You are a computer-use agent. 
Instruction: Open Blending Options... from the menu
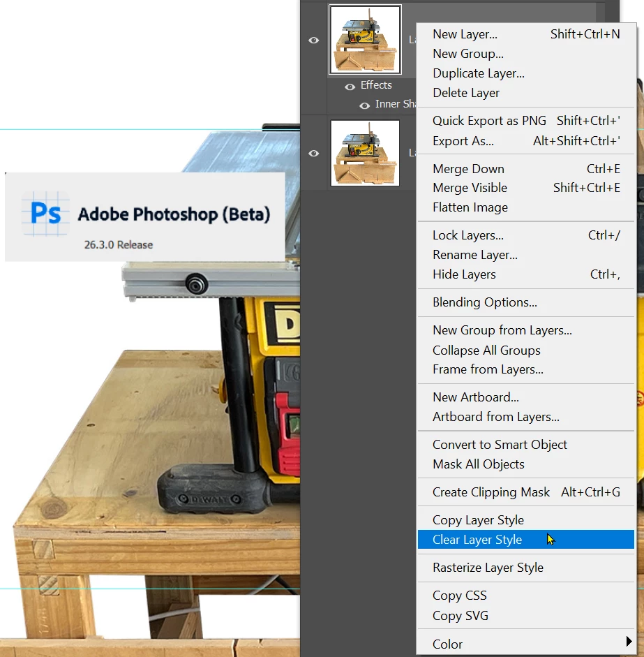click(x=525, y=302)
